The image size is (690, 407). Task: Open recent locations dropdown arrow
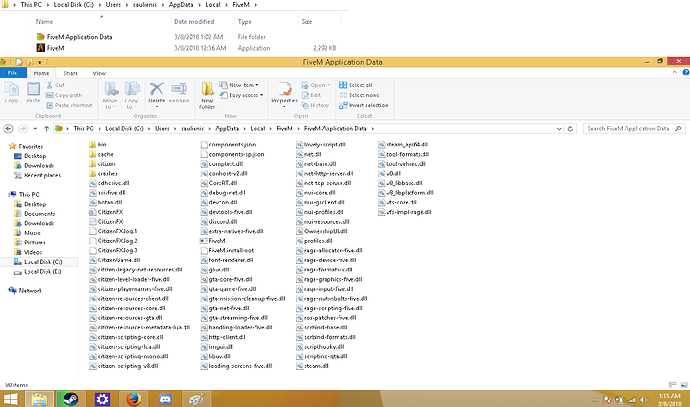(35, 128)
